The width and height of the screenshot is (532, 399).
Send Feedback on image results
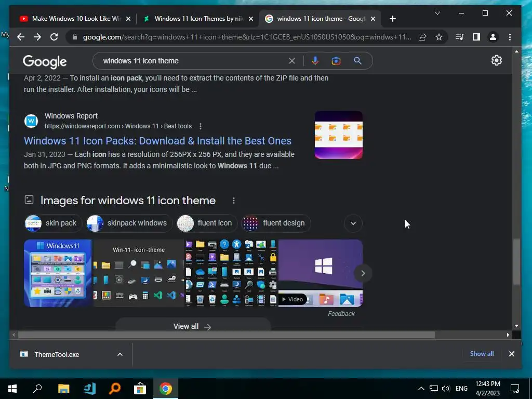(341, 314)
